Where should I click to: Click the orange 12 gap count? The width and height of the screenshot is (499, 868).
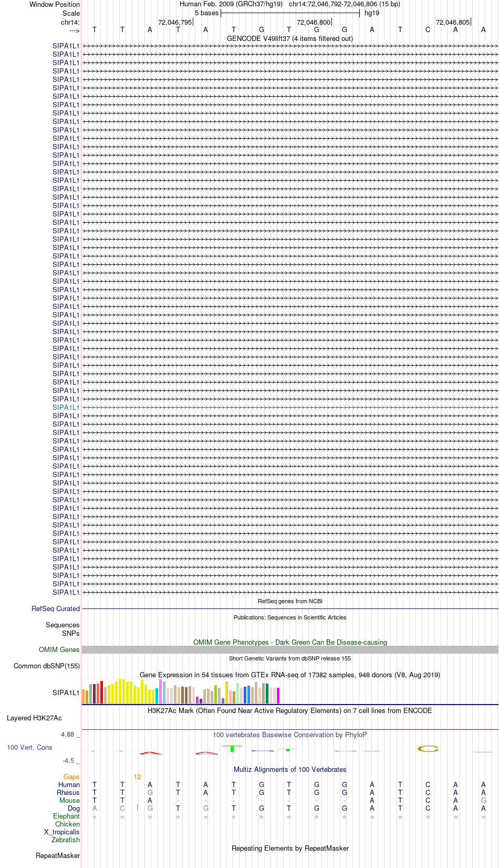[x=137, y=777]
